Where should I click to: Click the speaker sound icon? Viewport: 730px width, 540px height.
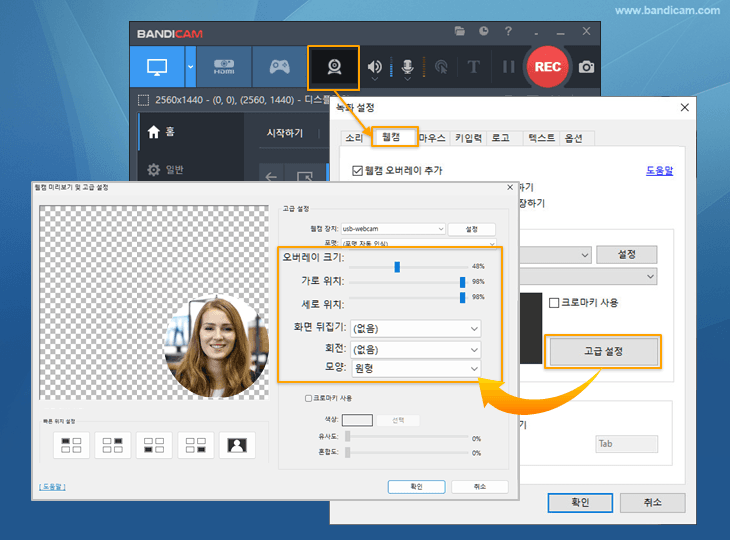pyautogui.click(x=375, y=68)
